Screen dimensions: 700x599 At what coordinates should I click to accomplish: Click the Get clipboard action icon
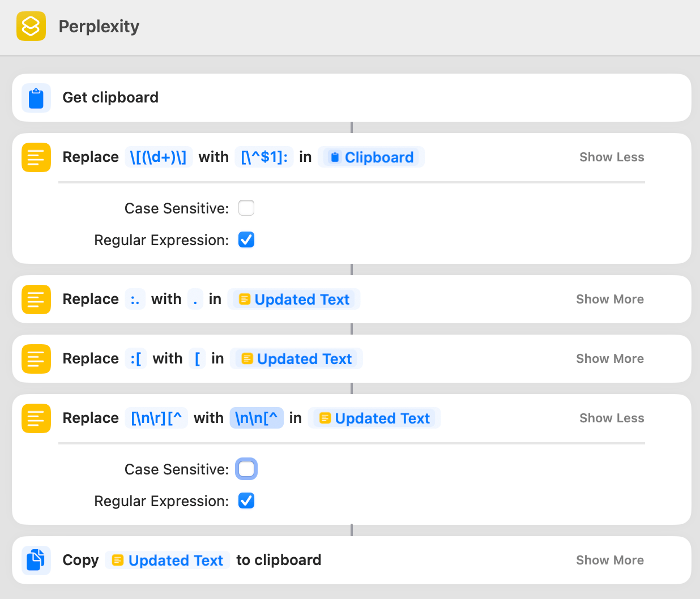click(x=36, y=97)
